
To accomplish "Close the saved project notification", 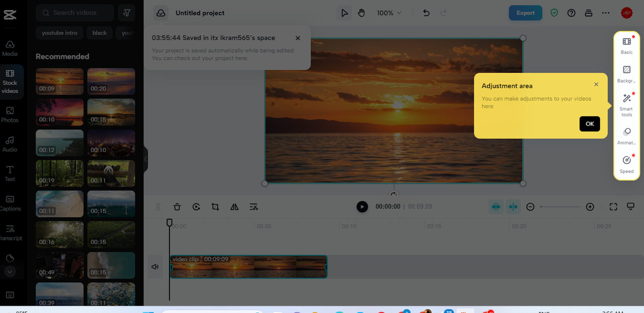I will coord(298,38).
